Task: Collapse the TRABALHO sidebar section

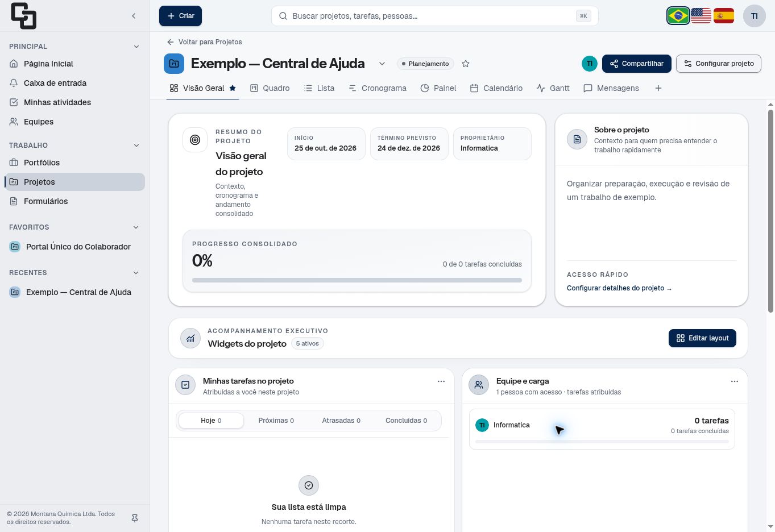Action: 136,146
